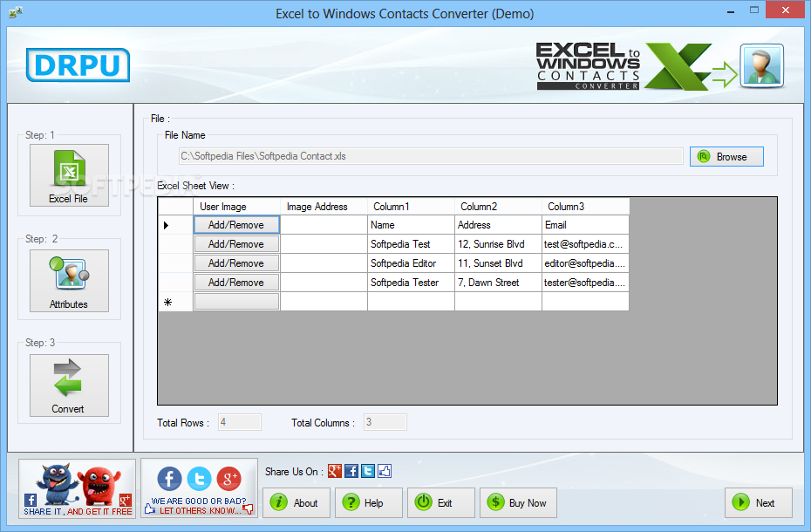Image resolution: width=811 pixels, height=532 pixels.
Task: Select the 'Email' cell
Action: [585, 225]
